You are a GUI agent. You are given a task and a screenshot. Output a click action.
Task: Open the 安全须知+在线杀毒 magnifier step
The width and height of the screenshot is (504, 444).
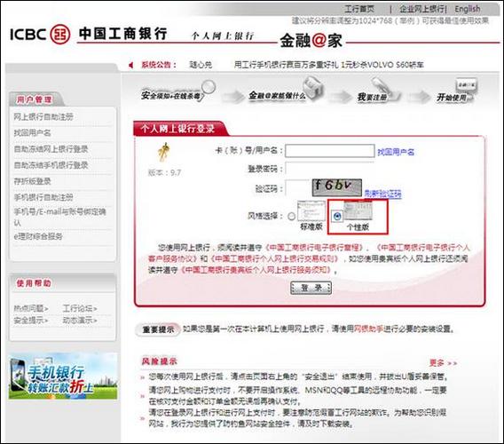(178, 91)
